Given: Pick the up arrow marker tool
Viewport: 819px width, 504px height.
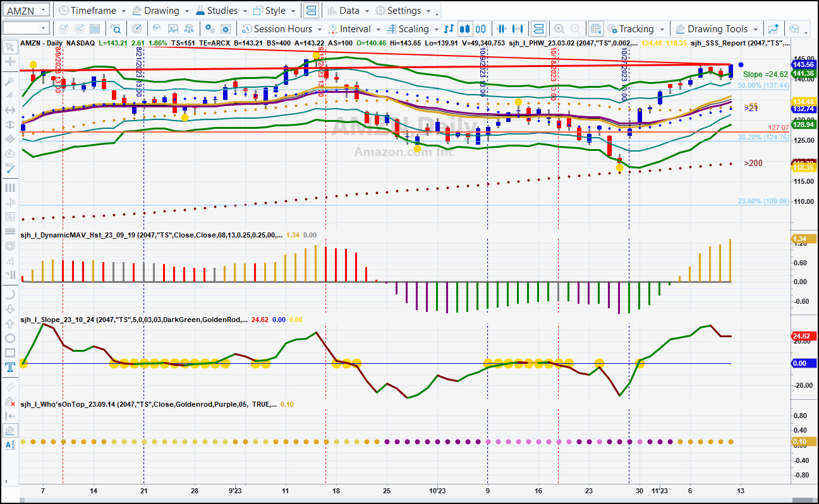Looking at the screenshot, I should pos(10,323).
